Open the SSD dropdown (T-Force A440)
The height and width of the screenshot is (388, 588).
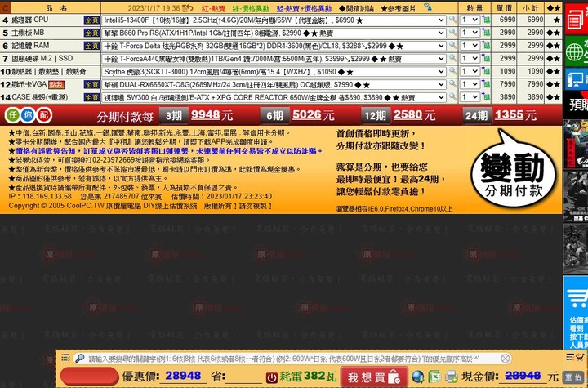274,59
